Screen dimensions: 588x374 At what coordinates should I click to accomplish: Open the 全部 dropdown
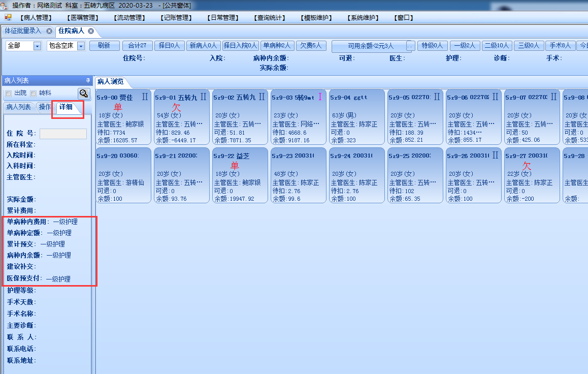[37, 46]
